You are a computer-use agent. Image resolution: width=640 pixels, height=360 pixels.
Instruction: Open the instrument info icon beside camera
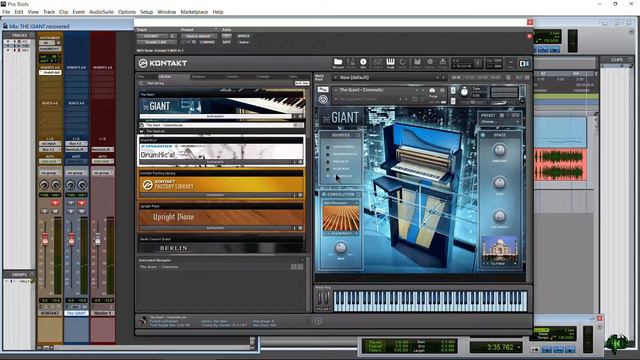[x=442, y=90]
